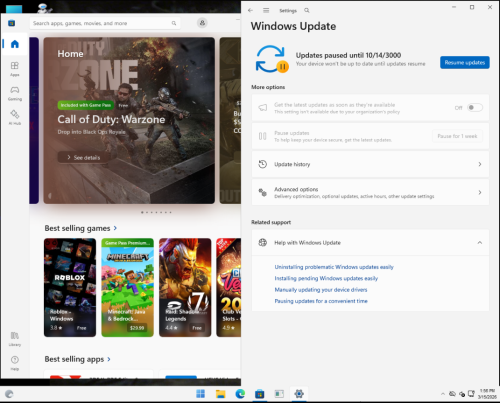Show hidden system tray icons
Viewport: 500px width, 403px height.
(x=443, y=394)
